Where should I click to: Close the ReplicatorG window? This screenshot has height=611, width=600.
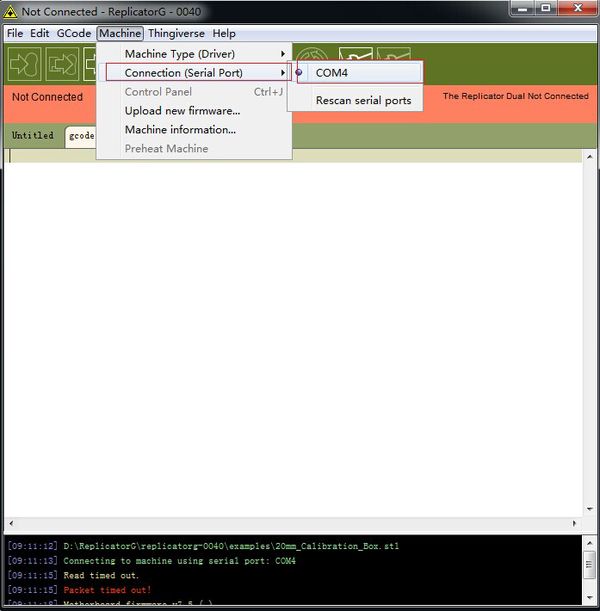577,8
